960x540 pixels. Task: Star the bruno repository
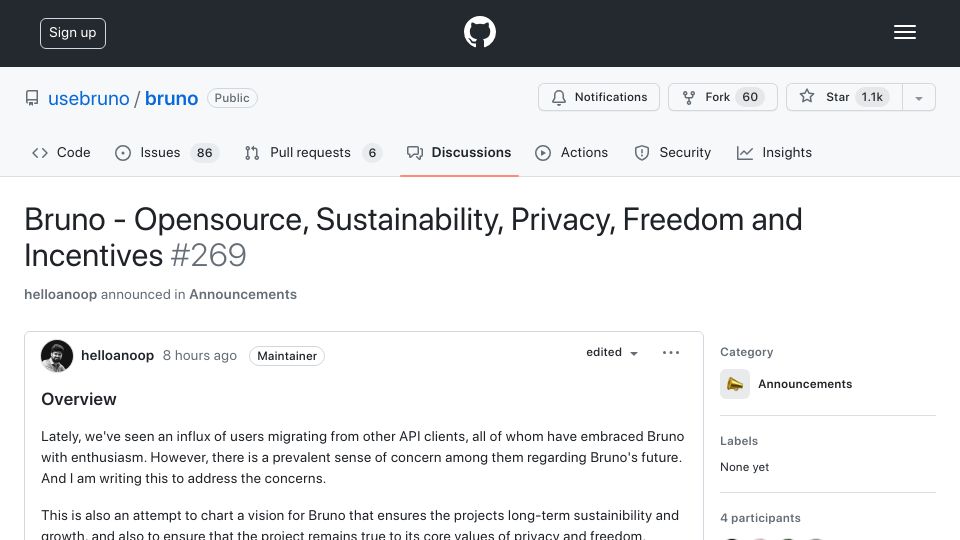(x=844, y=97)
